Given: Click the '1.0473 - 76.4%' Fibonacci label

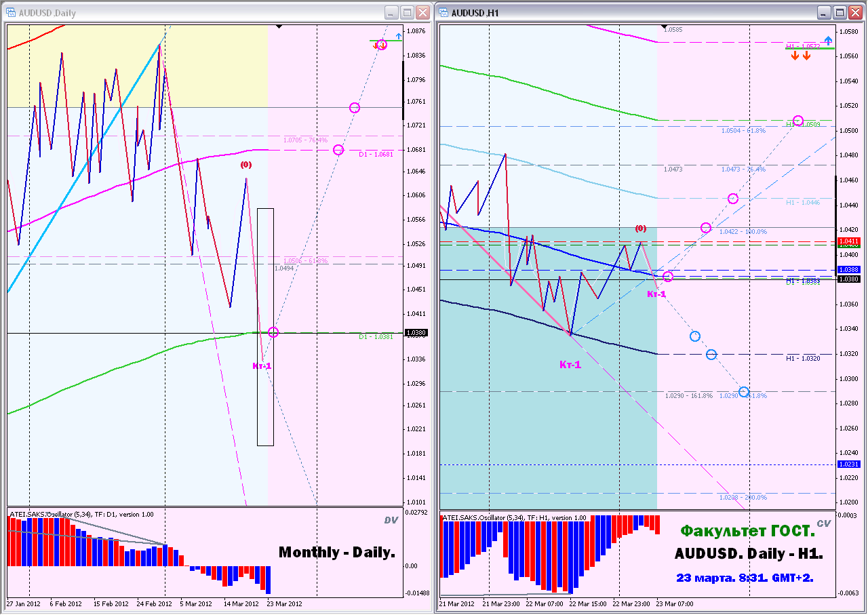Looking at the screenshot, I should pyautogui.click(x=744, y=169).
